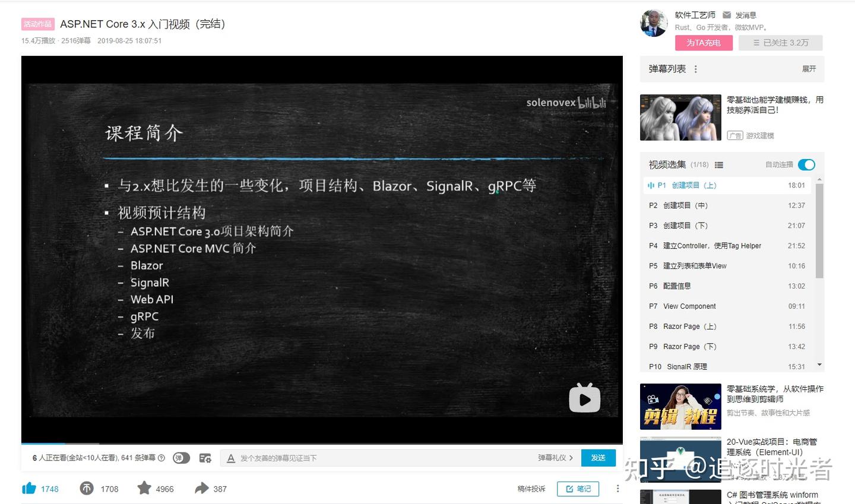This screenshot has height=504, width=855.
Task: Open danmaku list options menu dots
Action: point(696,69)
